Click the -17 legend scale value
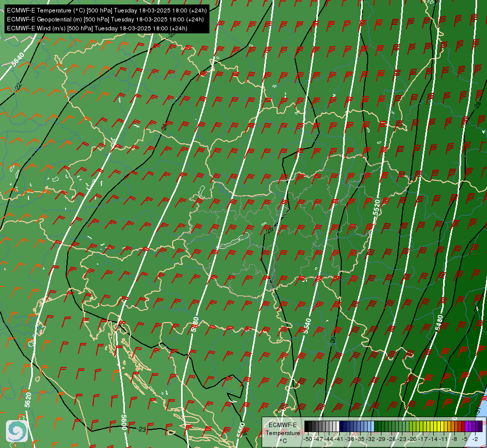This screenshot has height=448, width=487. click(x=423, y=439)
